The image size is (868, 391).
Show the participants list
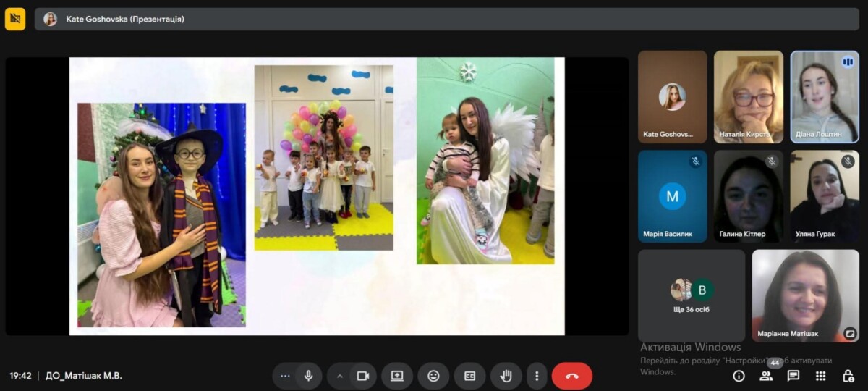766,376
